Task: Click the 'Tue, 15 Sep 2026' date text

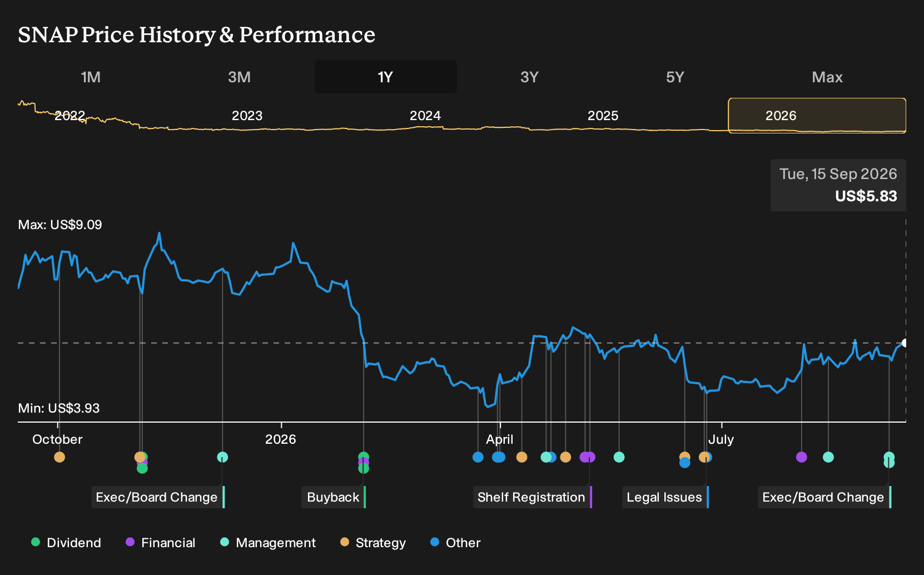Action: (x=838, y=174)
